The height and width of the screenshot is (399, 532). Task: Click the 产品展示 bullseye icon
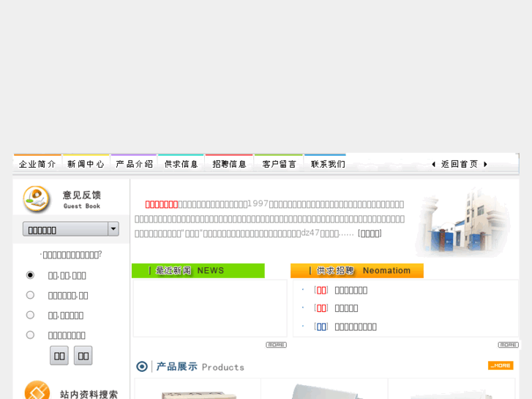pyautogui.click(x=142, y=367)
